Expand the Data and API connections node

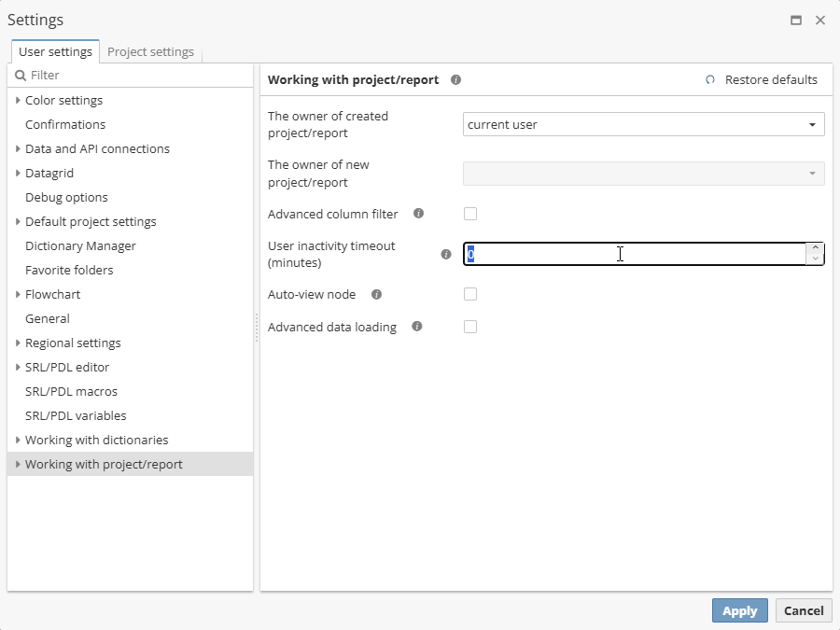coord(18,148)
